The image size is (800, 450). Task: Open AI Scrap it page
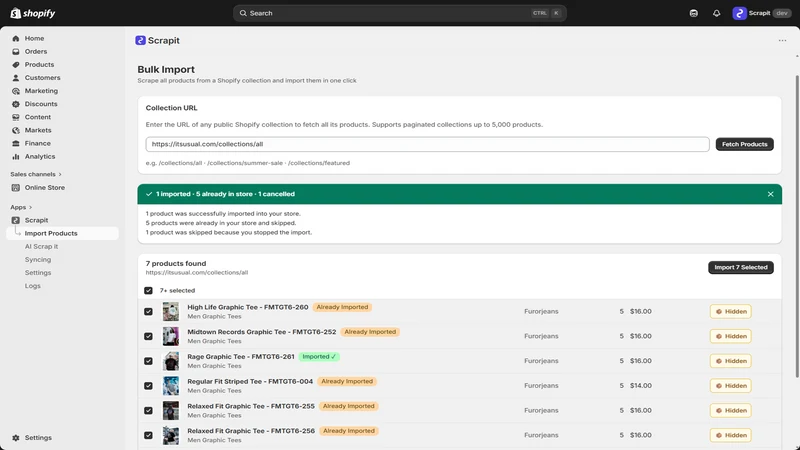click(x=41, y=246)
